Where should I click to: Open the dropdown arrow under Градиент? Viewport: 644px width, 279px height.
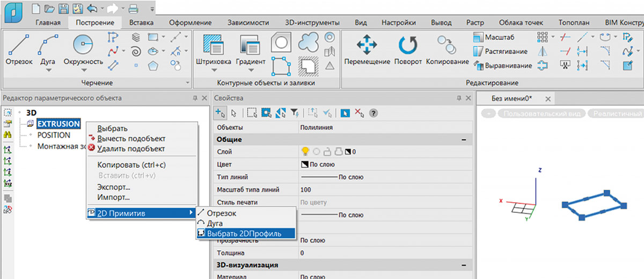pos(250,70)
